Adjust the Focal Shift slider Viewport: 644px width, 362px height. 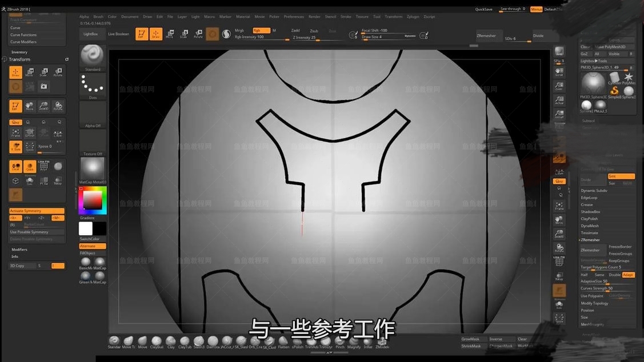pyautogui.click(x=388, y=30)
